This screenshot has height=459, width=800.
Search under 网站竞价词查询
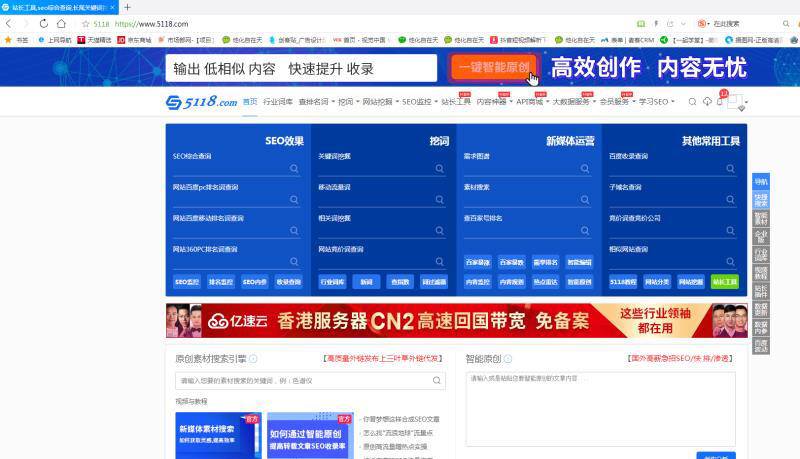439,262
